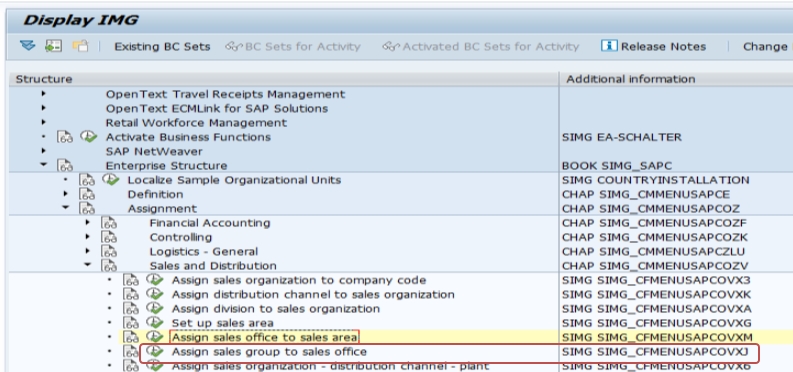Click the SIMG SIMG_CFMENUSAPCOVXM cell
The height and width of the screenshot is (372, 793).
(x=657, y=337)
